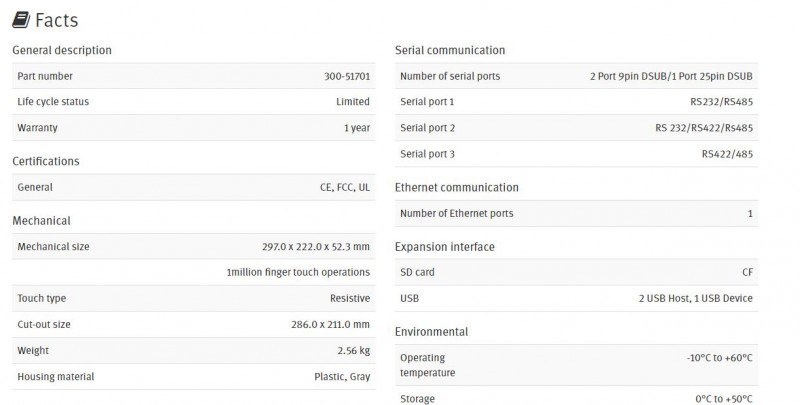Click the Warranty 1 year row

193,128
